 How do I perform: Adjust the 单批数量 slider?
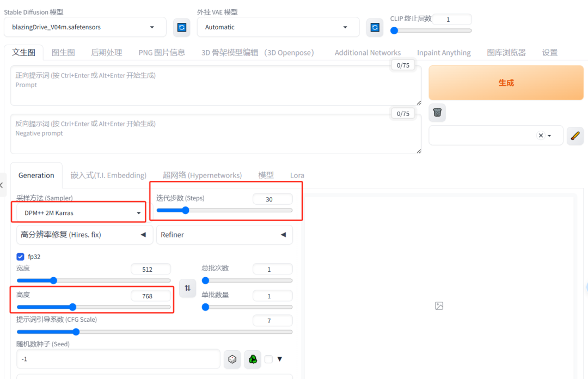[247, 307]
